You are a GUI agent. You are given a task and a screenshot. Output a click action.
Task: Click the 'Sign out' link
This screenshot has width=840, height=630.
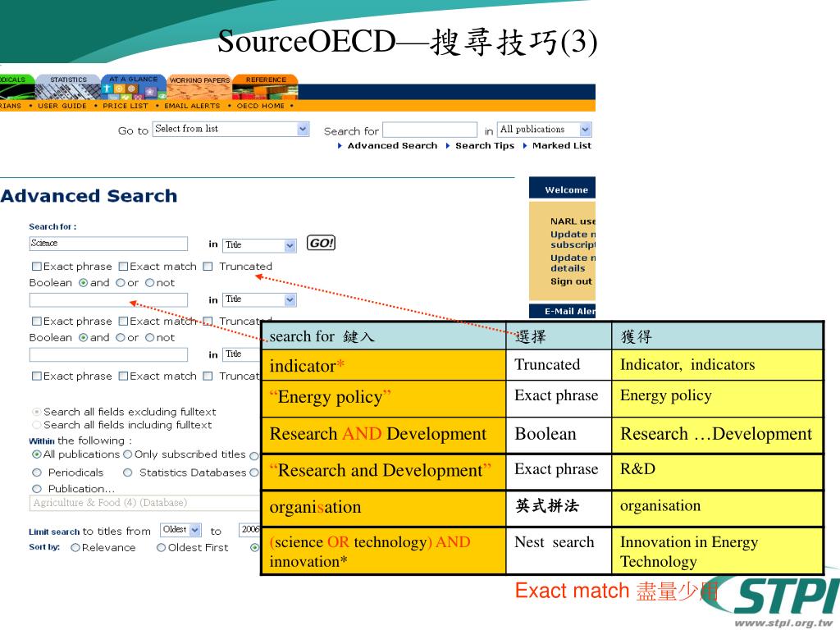coord(571,282)
